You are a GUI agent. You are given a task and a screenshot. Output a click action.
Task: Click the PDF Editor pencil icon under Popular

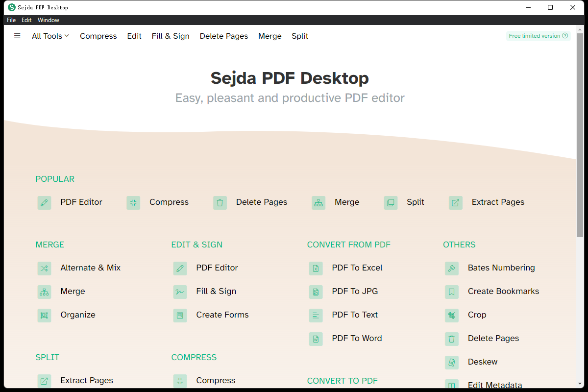[45, 202]
